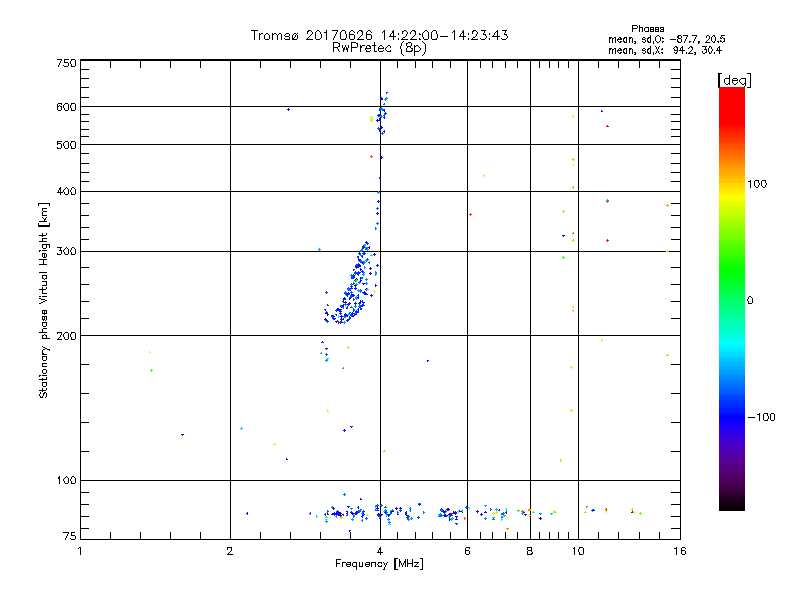Click the "6" frequency axis label
The width and height of the screenshot is (800, 600).
(x=467, y=551)
